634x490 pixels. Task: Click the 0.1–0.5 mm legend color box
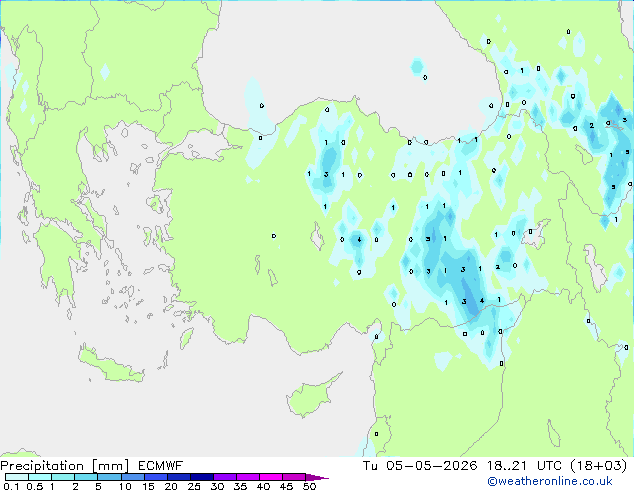17,477
